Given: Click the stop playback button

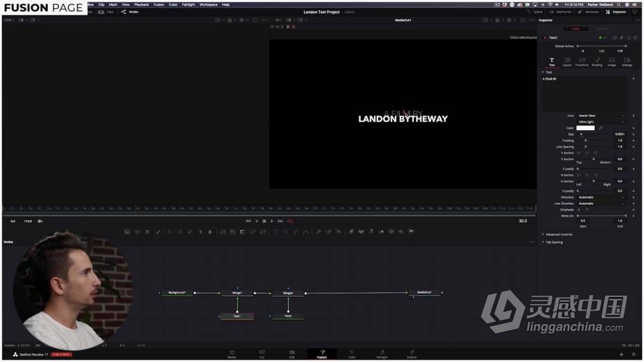Looking at the screenshot, I should [x=264, y=221].
